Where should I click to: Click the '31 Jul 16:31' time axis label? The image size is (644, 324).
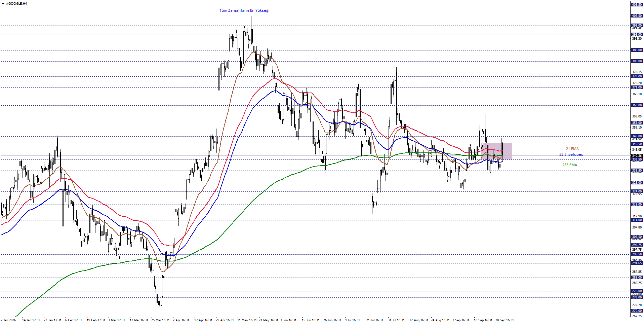tap(396, 320)
